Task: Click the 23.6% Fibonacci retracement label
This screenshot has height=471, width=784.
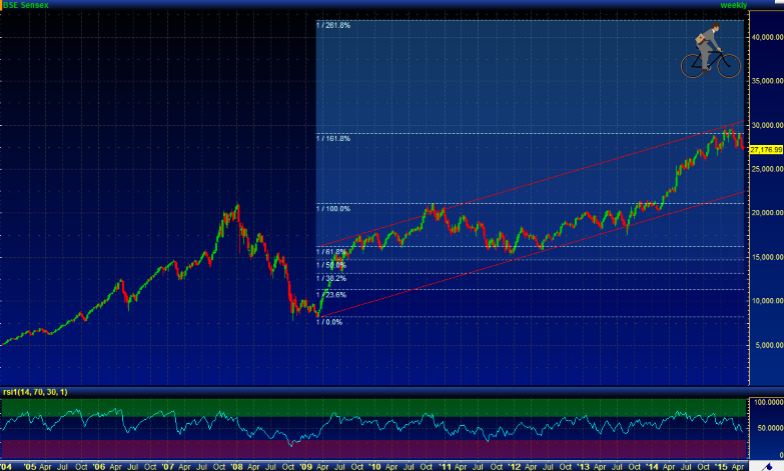Action: pyautogui.click(x=332, y=295)
